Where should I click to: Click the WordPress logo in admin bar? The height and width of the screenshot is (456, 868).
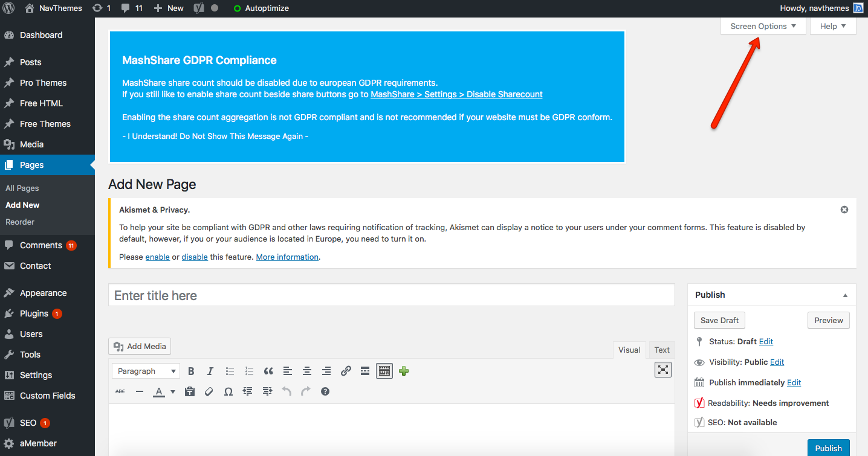pyautogui.click(x=8, y=8)
